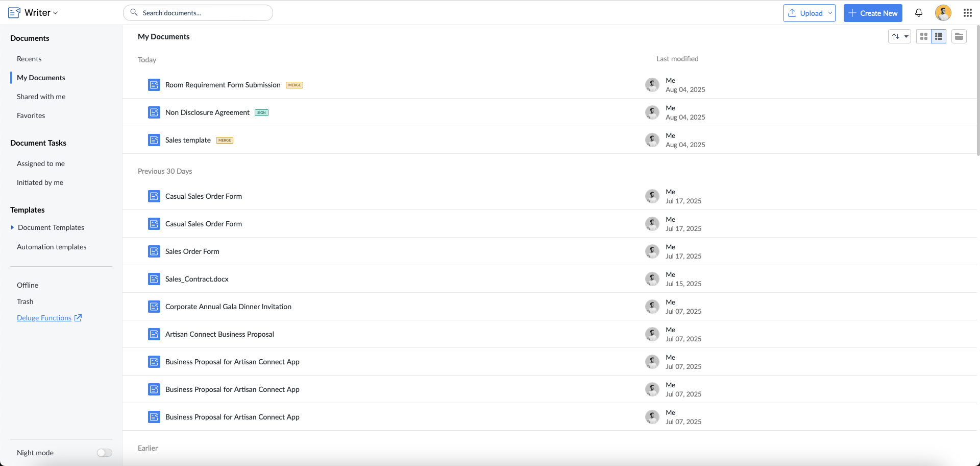Click the Sales_Contract.docx document icon

click(x=154, y=279)
